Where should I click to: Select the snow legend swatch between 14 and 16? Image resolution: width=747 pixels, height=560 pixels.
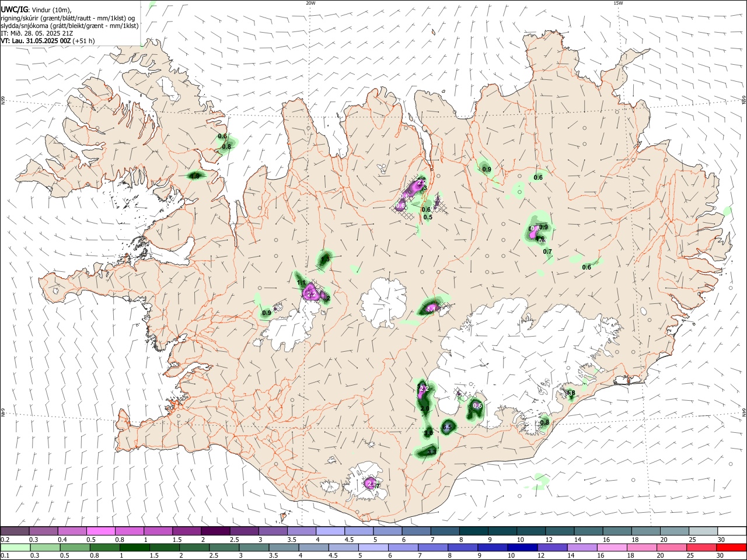(587, 531)
